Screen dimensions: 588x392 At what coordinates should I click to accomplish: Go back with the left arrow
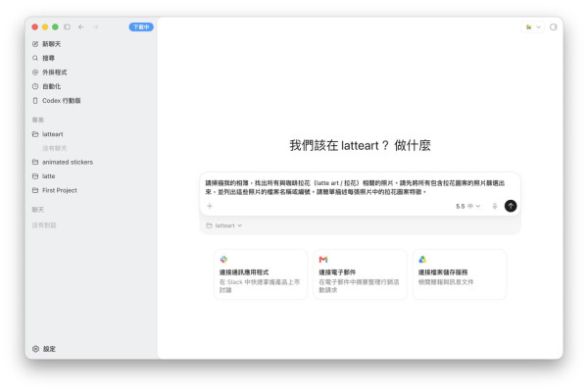pos(81,27)
